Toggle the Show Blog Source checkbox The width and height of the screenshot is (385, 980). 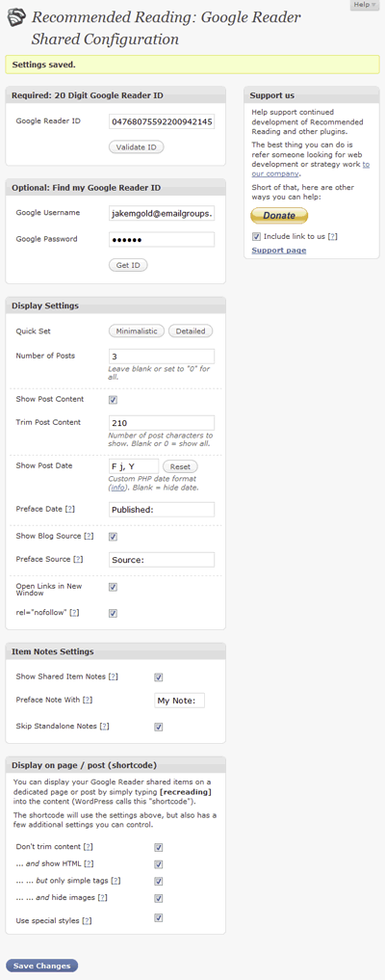[113, 537]
